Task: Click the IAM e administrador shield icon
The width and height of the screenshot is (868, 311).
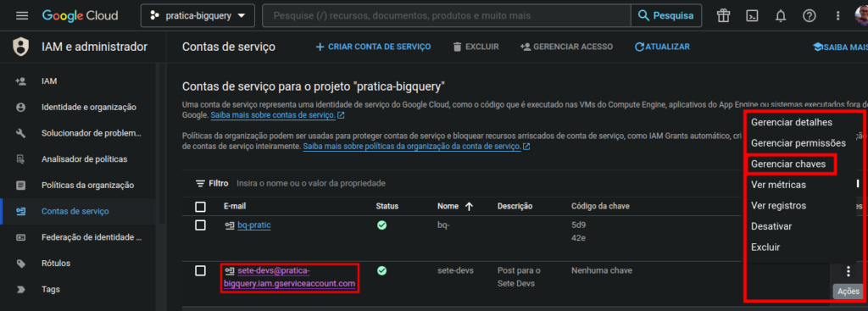Action: (x=21, y=47)
